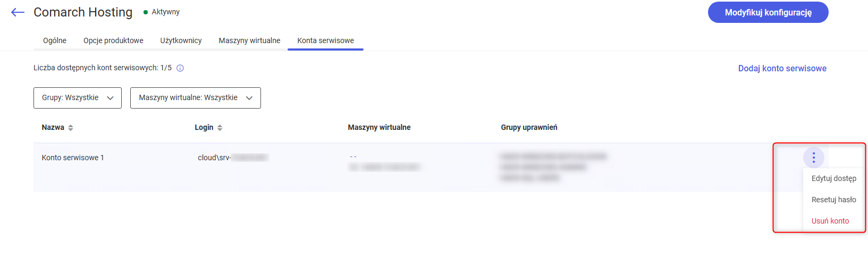The image size is (868, 280).
Task: Choose Edytuj dostęp from the menu
Action: (x=833, y=178)
